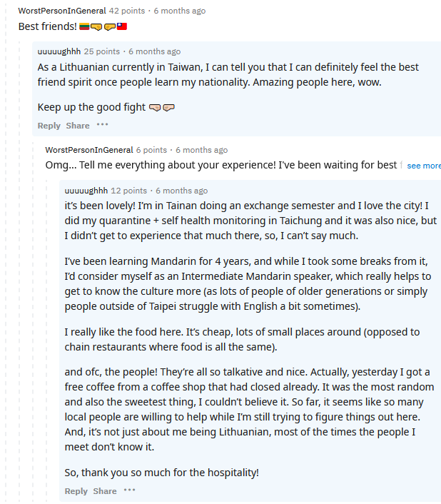Click the yellow right fist emoji beside the Taiwan flag
The image size is (441, 504).
110,26
